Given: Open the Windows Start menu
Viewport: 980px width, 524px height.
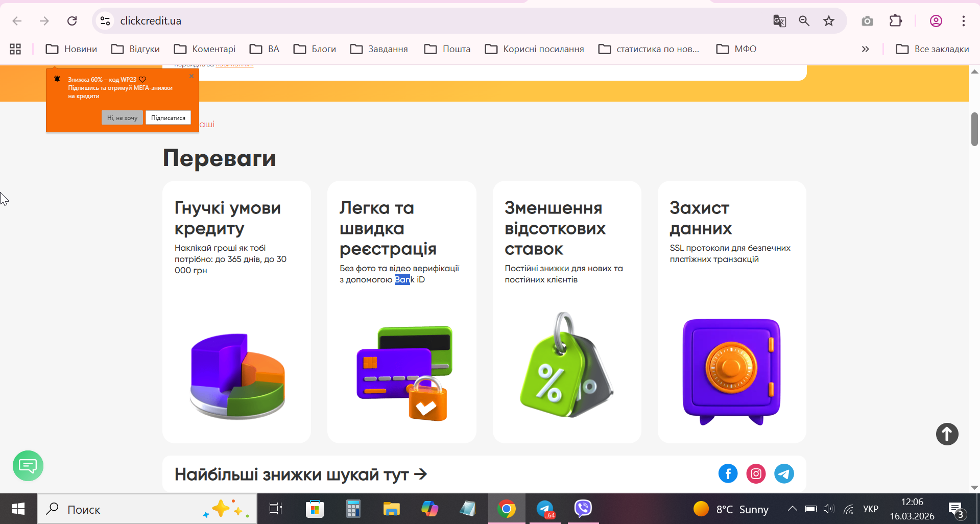Looking at the screenshot, I should point(18,509).
